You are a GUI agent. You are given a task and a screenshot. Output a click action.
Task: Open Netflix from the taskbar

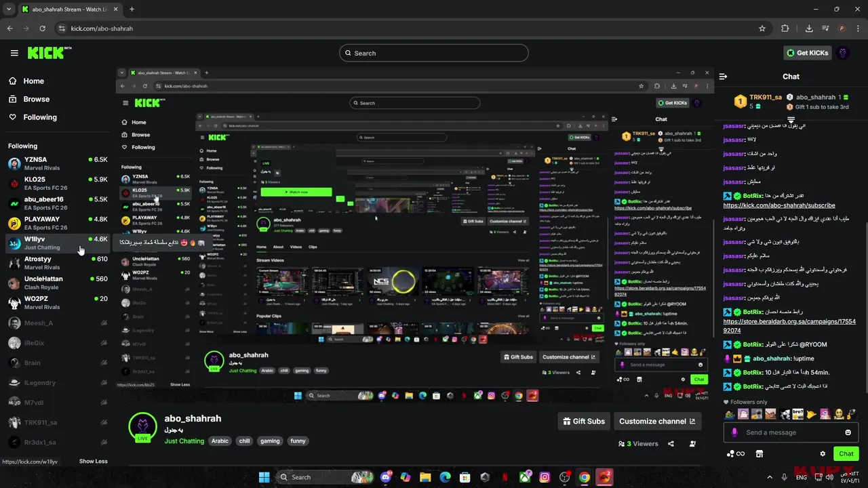505,477
